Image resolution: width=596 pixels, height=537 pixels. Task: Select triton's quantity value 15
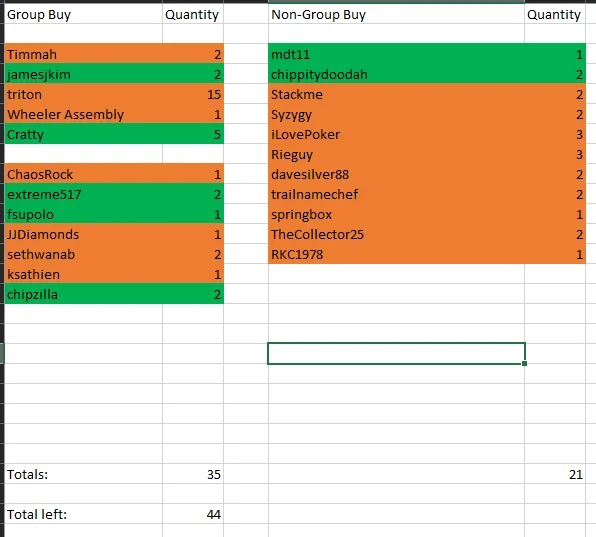(193, 94)
